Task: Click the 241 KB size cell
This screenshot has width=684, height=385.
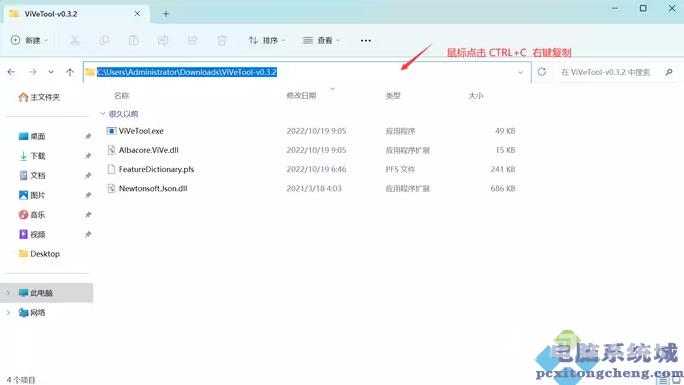Action: coord(503,169)
